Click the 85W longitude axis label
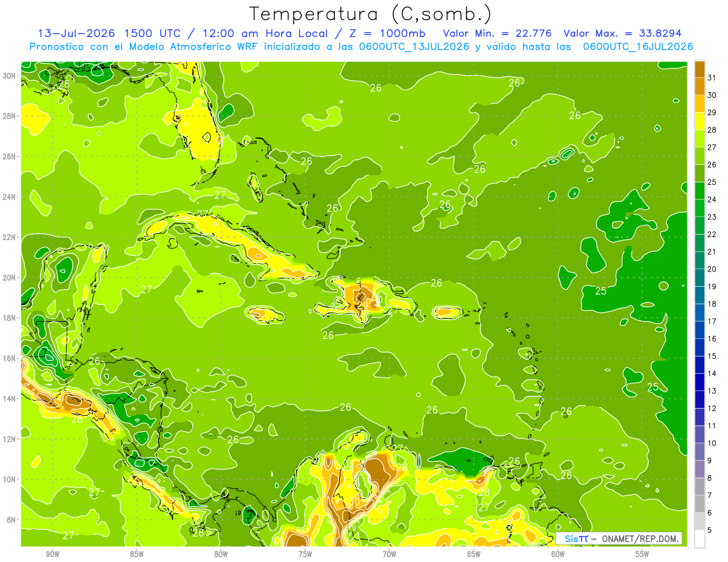Screen dimensions: 728x562 pyautogui.click(x=137, y=555)
